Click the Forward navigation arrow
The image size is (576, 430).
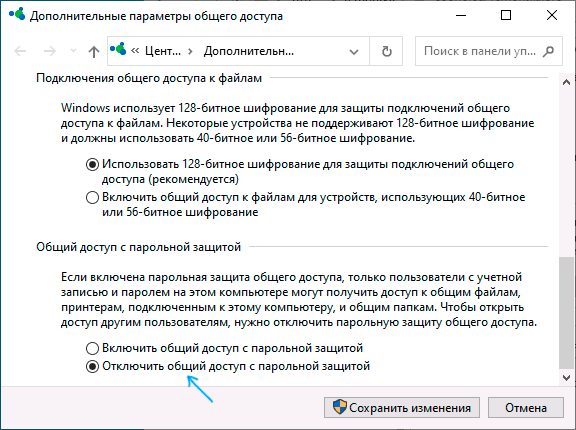click(x=49, y=51)
